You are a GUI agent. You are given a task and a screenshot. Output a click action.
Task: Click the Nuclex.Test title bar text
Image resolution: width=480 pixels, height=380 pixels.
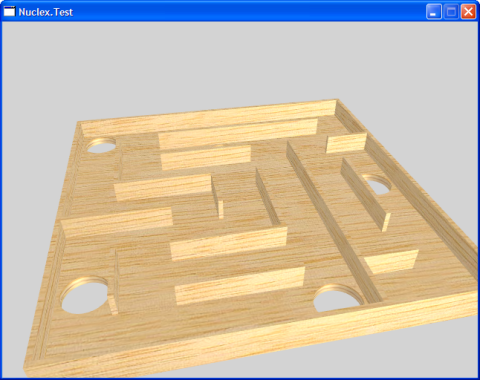46,12
